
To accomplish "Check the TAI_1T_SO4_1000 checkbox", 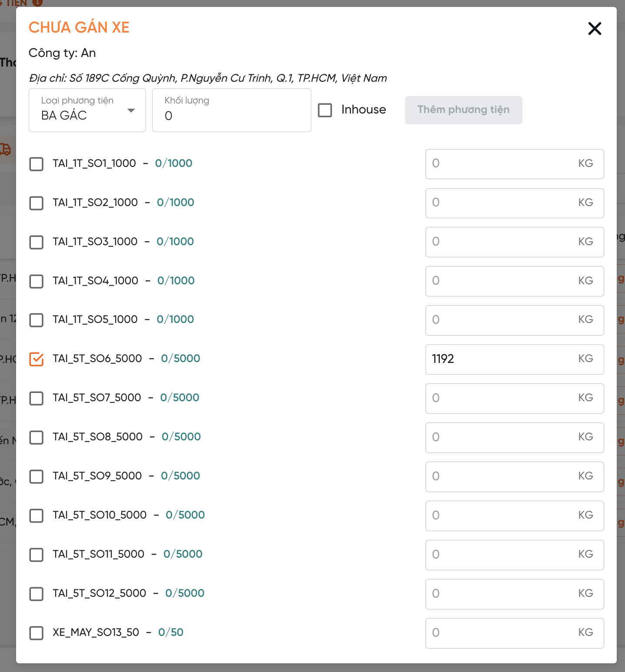I will [37, 281].
